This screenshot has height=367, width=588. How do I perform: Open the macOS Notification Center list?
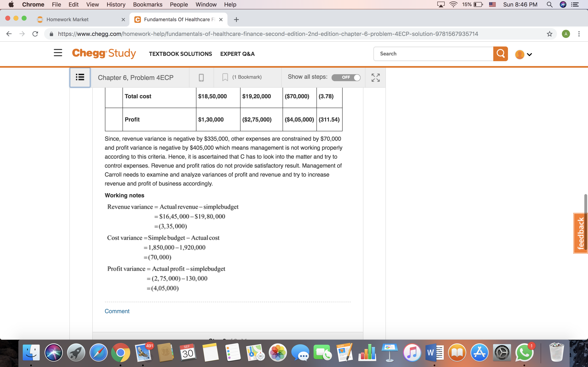[575, 4]
